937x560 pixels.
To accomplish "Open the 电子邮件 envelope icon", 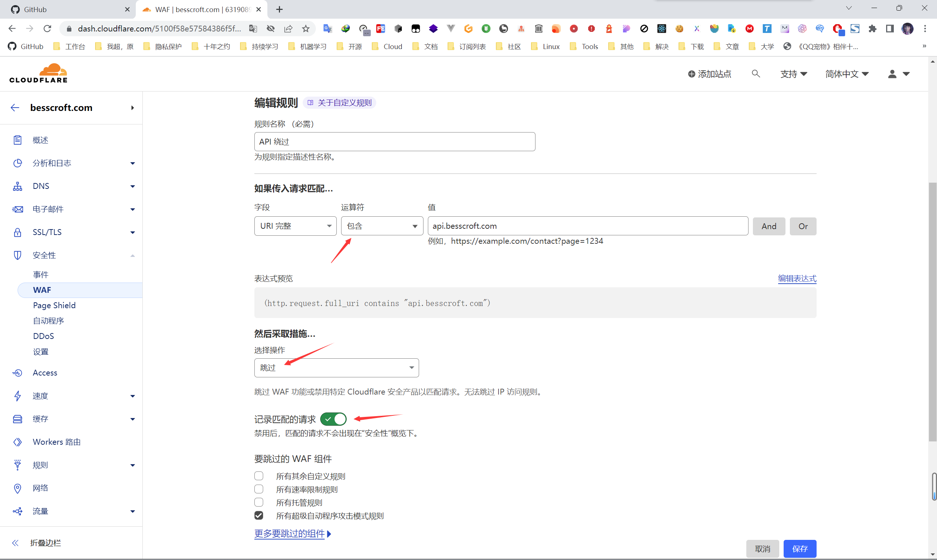I will coord(17,209).
